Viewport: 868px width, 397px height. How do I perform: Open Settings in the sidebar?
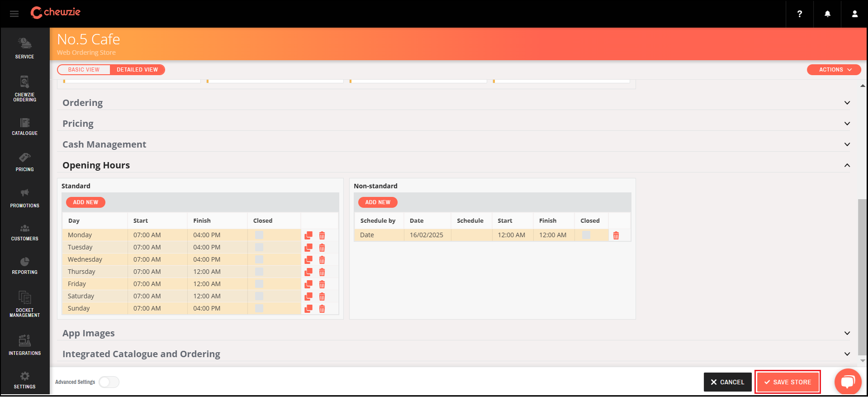25,380
